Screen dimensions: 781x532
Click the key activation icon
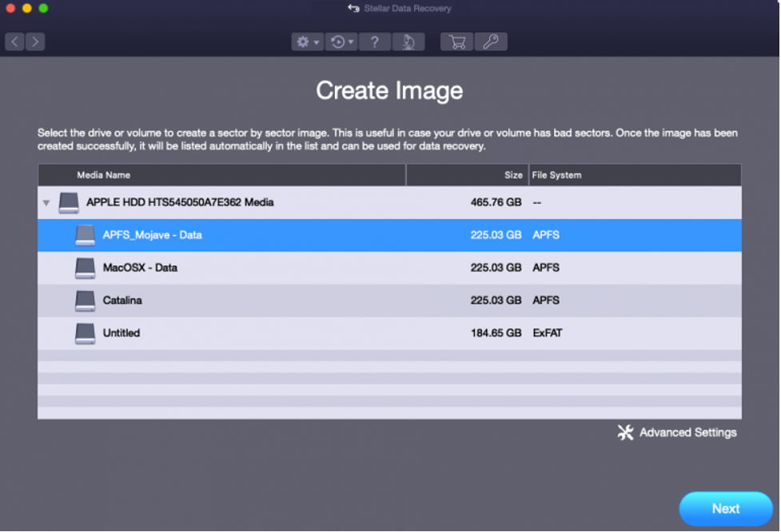pos(491,42)
